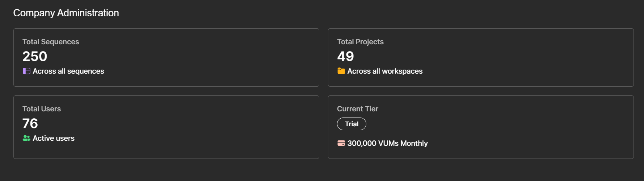This screenshot has height=181, width=644.
Task: Click the Trial tier badge
Action: point(352,124)
